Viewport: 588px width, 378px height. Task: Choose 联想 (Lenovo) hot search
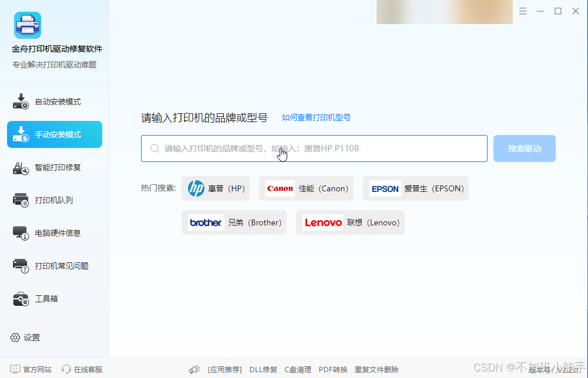350,222
